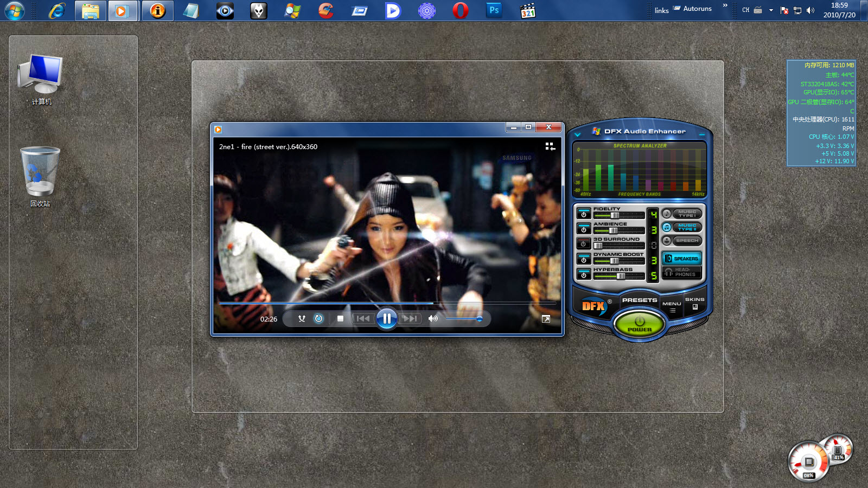Screen dimensions: 868x488
Task: Open Autoruns from the taskbar toolbar
Action: click(692, 9)
